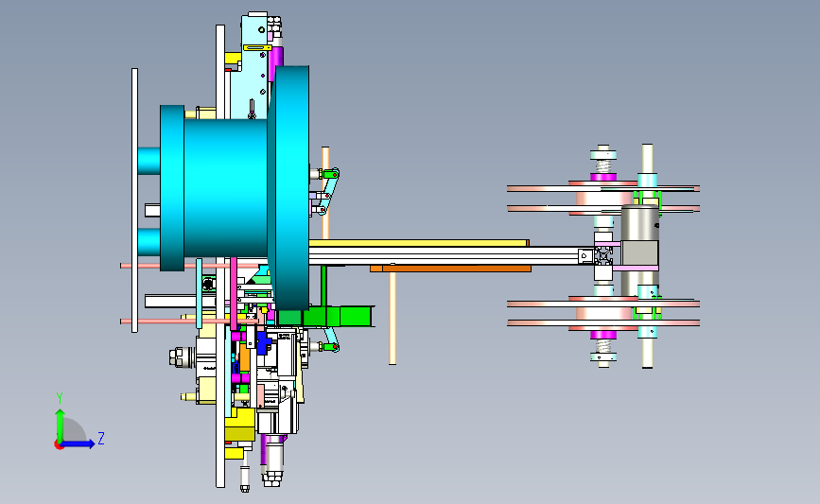Image resolution: width=820 pixels, height=504 pixels.
Task: Select the light blue bracket at assembly top
Action: tap(254, 68)
